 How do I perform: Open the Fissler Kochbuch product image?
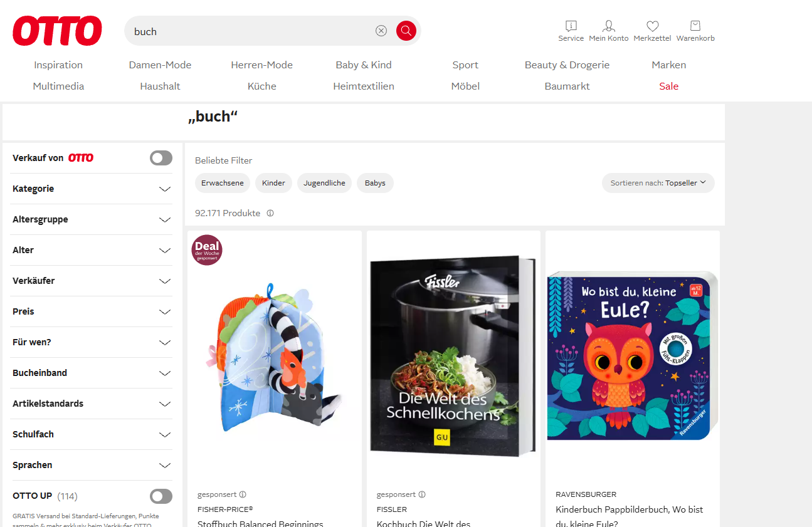pyautogui.click(x=453, y=357)
